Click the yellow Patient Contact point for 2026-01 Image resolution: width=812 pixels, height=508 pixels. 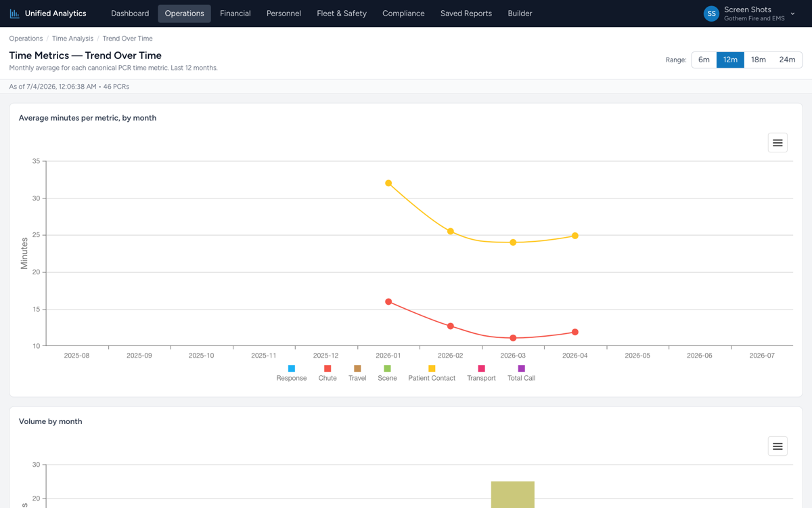pos(388,184)
